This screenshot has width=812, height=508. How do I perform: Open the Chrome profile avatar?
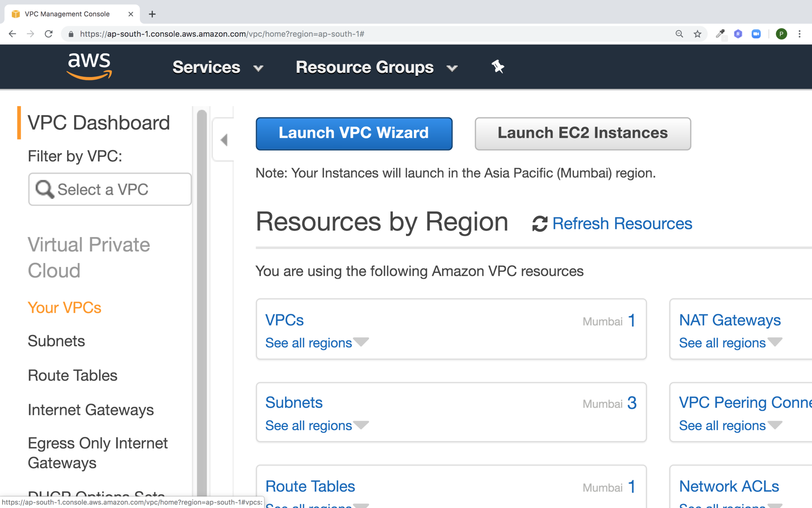pyautogui.click(x=781, y=34)
